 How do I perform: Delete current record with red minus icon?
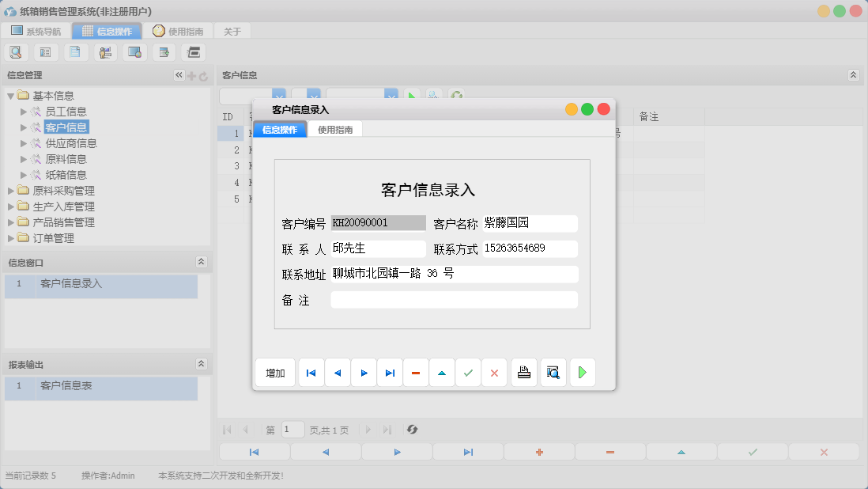tap(416, 372)
